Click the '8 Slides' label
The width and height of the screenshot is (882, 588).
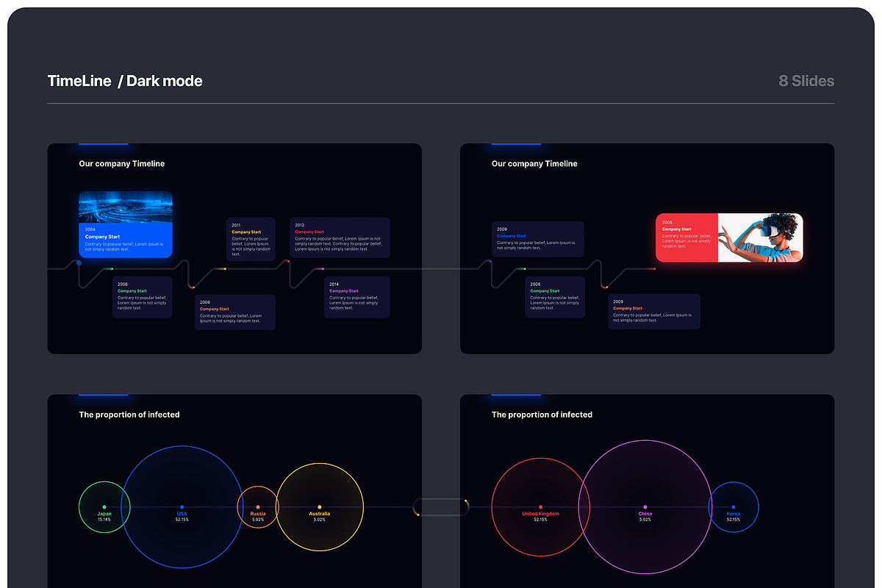coord(806,81)
